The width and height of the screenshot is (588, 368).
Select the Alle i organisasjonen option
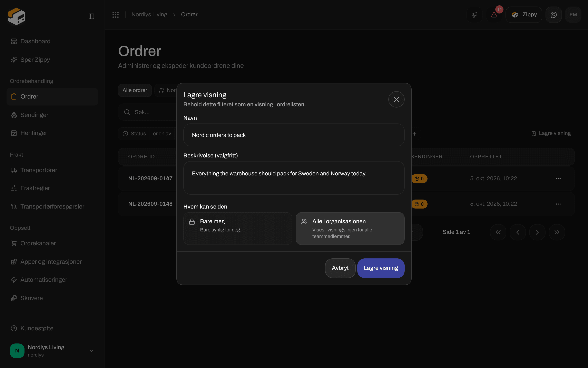350,228
